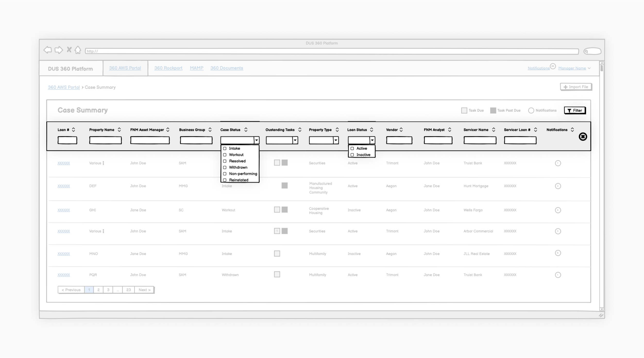Click the browser back arrow icon
This screenshot has height=358, width=644.
point(48,50)
